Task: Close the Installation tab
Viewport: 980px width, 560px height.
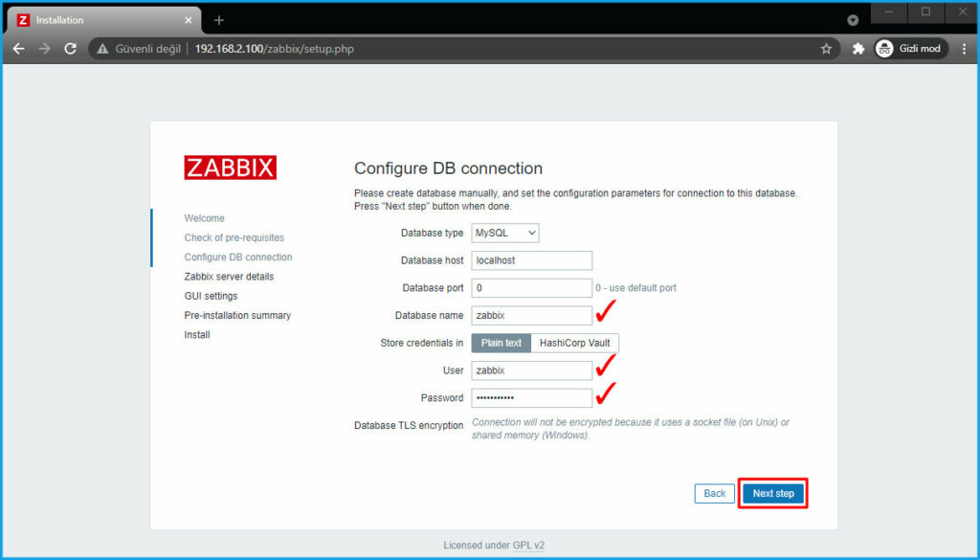Action: 189,21
